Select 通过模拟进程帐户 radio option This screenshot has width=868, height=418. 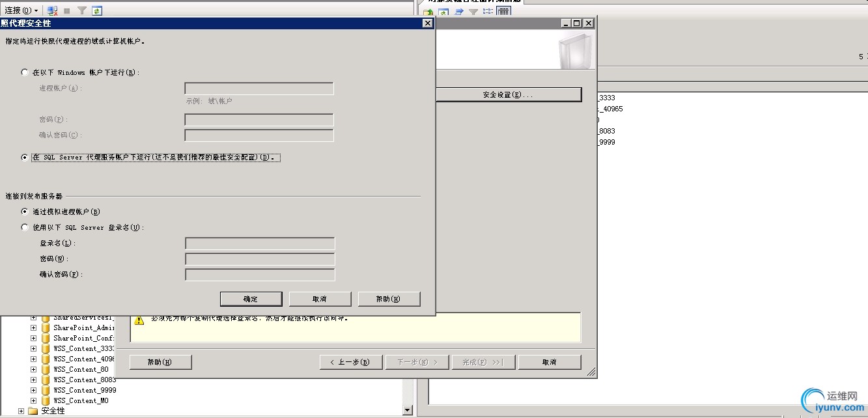point(25,212)
